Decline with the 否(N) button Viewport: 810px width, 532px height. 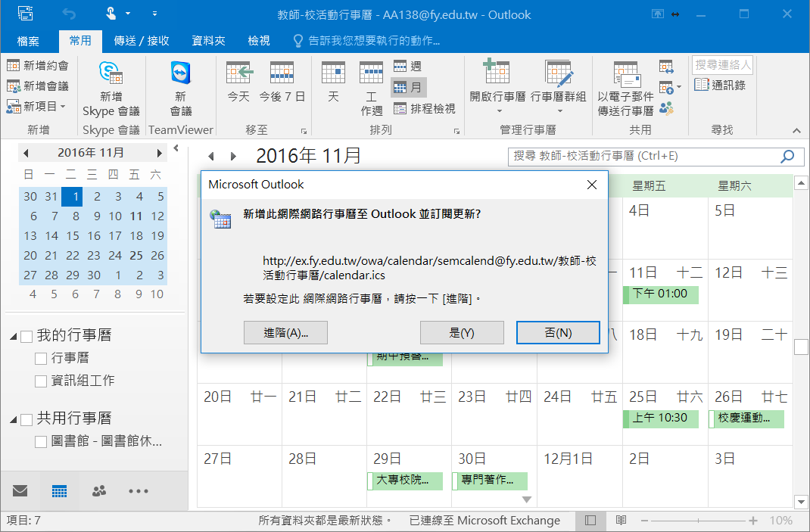558,333
